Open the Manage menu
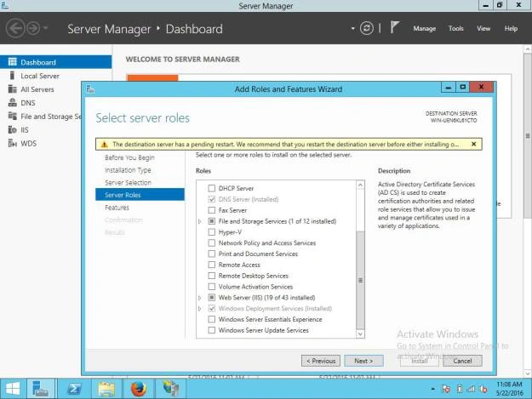 (x=424, y=28)
